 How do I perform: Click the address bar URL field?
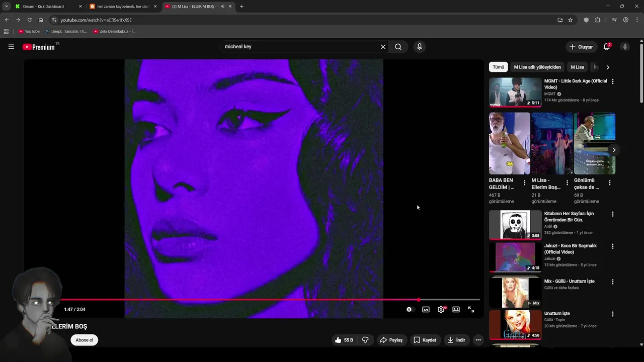click(x=302, y=20)
